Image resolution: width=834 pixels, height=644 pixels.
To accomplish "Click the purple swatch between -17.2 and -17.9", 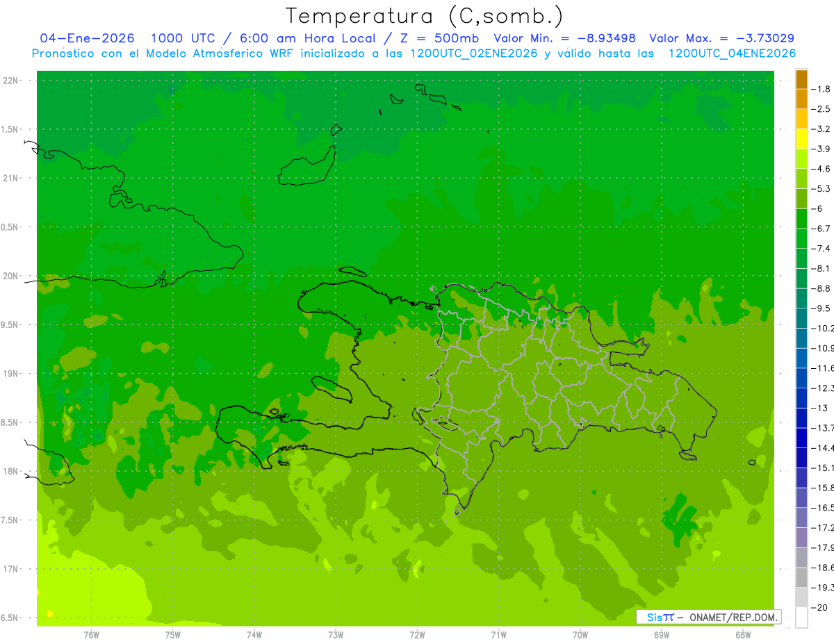I will click(801, 537).
